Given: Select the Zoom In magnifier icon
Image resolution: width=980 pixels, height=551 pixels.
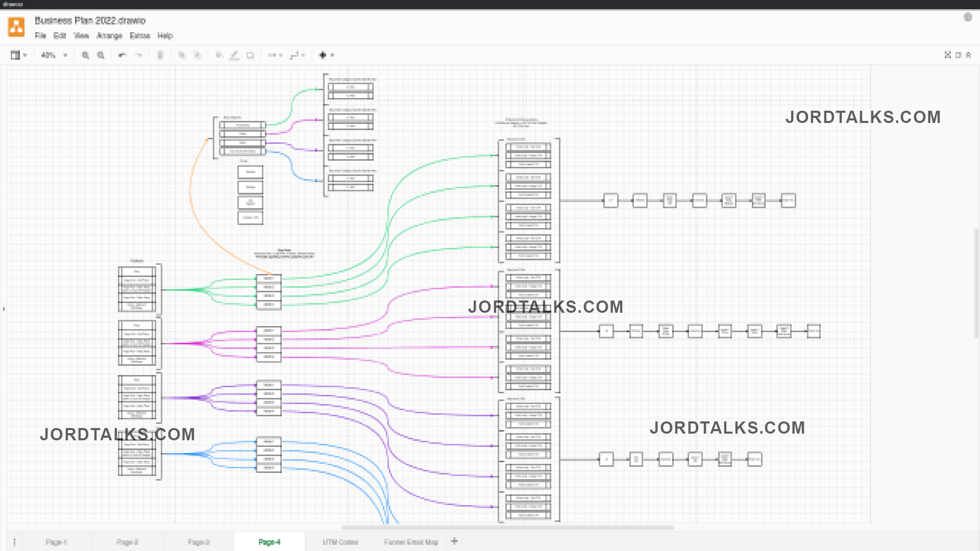Looking at the screenshot, I should point(85,55).
